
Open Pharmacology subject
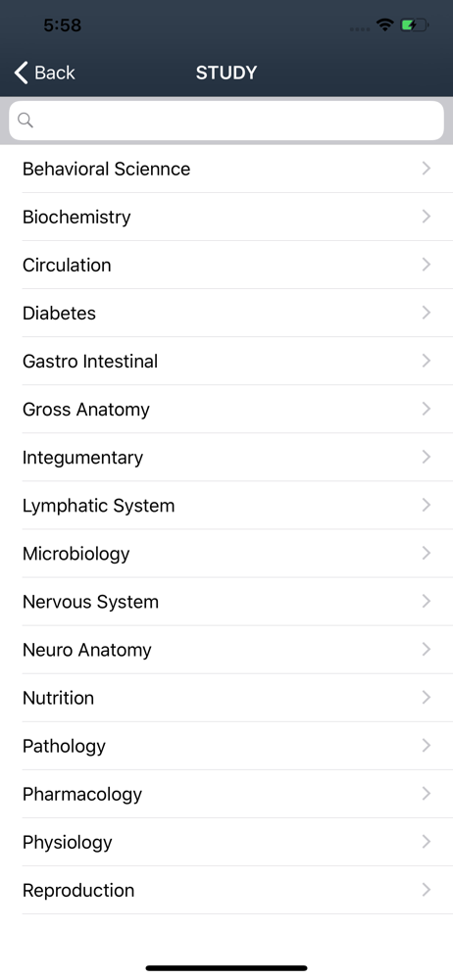[226, 794]
